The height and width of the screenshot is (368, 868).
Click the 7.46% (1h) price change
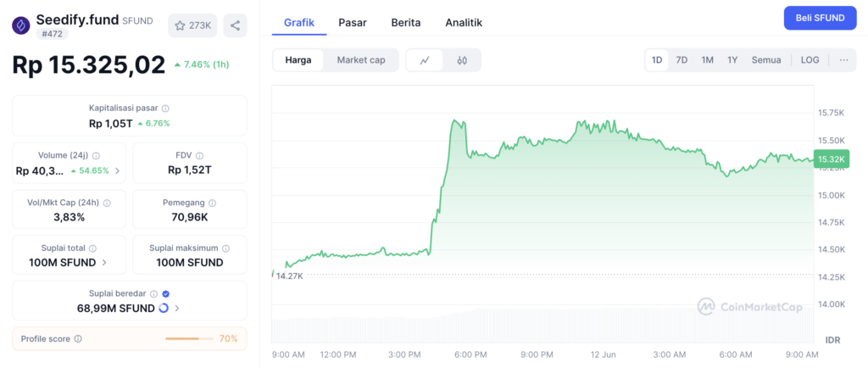[x=202, y=64]
